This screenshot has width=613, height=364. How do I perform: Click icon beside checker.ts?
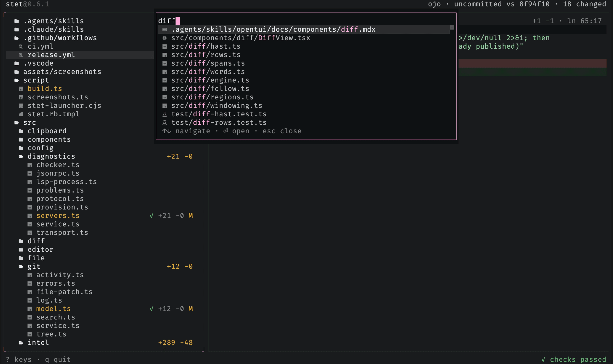30,165
